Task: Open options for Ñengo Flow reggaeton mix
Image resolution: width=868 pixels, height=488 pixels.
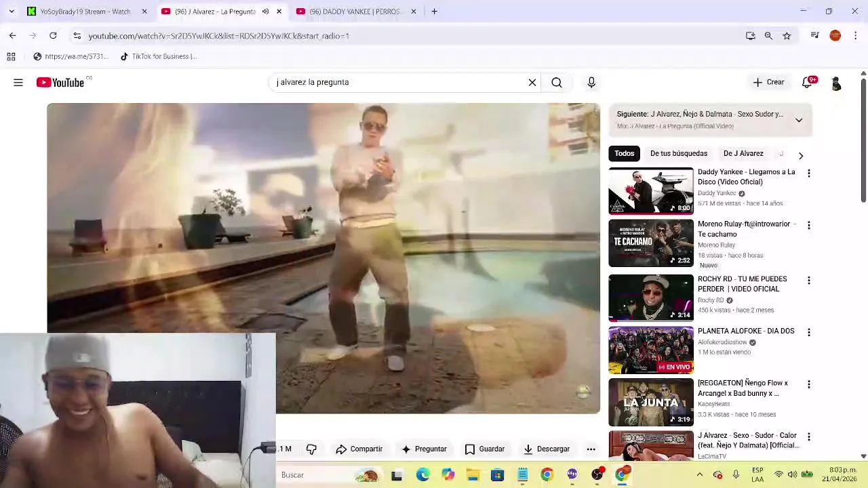Action: pyautogui.click(x=808, y=384)
